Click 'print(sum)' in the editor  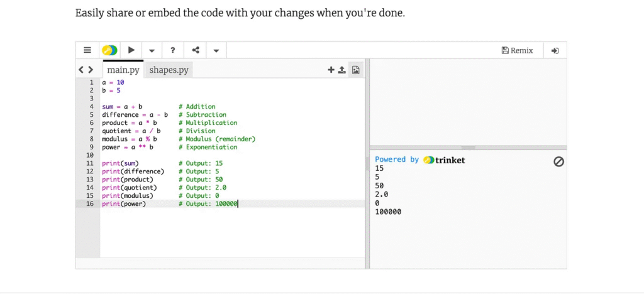coord(120,163)
